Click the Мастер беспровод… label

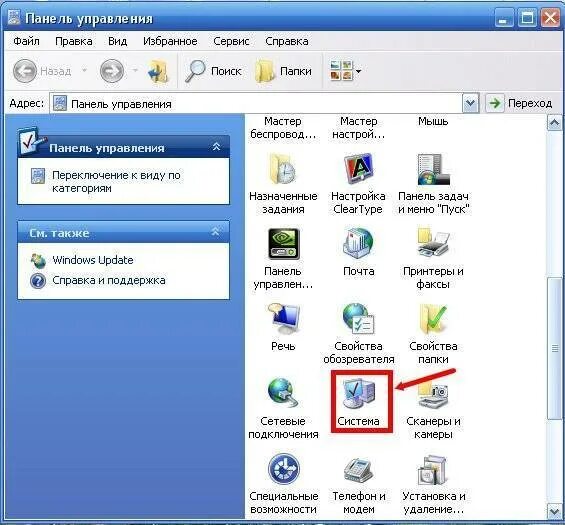(283, 128)
